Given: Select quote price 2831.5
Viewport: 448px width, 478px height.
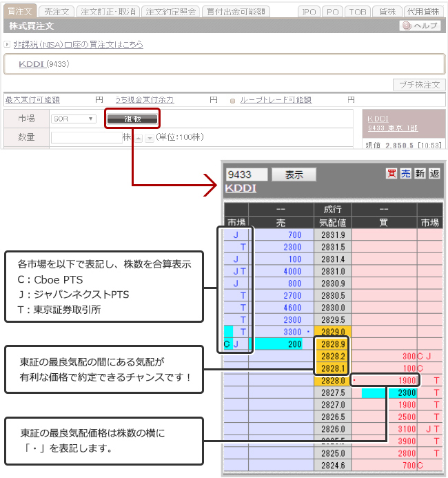Looking at the screenshot, I should pos(333,247).
